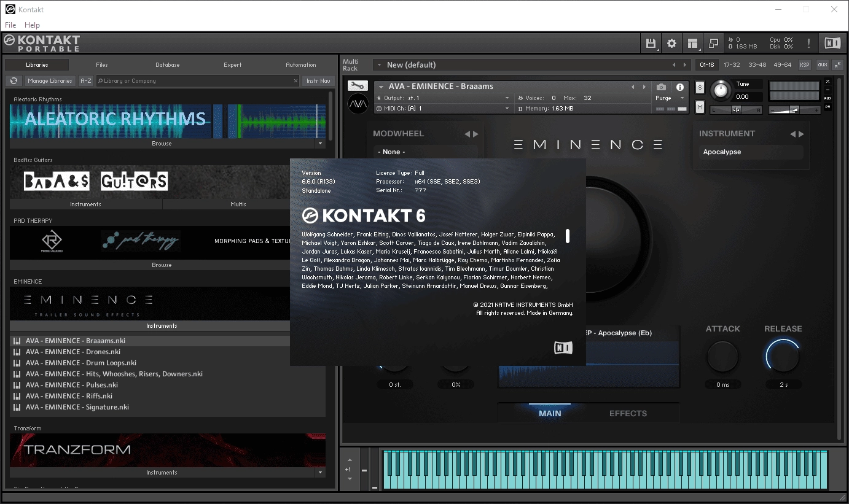Show rack page 33-48
The width and height of the screenshot is (849, 504).
pos(757,64)
